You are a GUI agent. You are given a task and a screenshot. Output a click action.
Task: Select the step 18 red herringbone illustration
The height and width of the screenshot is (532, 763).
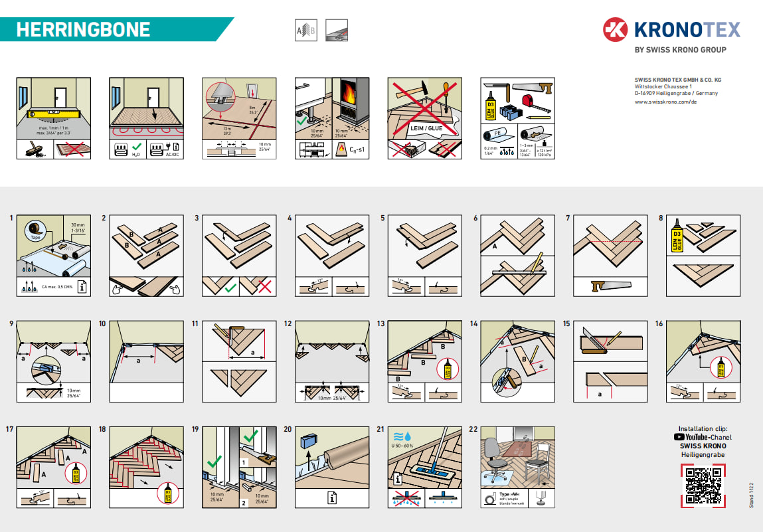pos(147,468)
